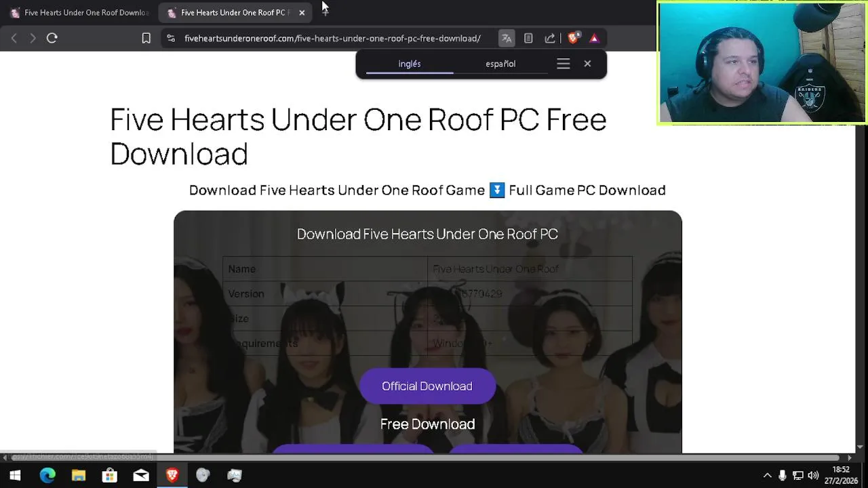Screen dimensions: 868x488
Task: Click Download Five Hearts Under One Roof PC heading
Action: [x=427, y=234]
